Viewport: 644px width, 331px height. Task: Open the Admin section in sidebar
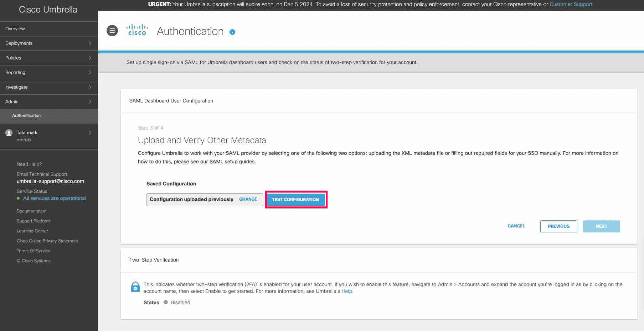49,102
